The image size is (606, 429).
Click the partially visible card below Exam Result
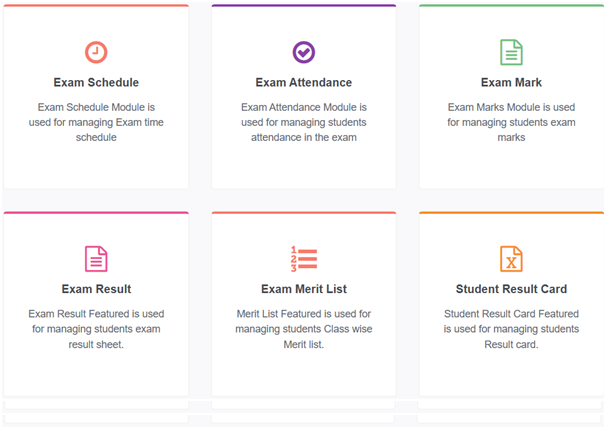click(x=96, y=405)
